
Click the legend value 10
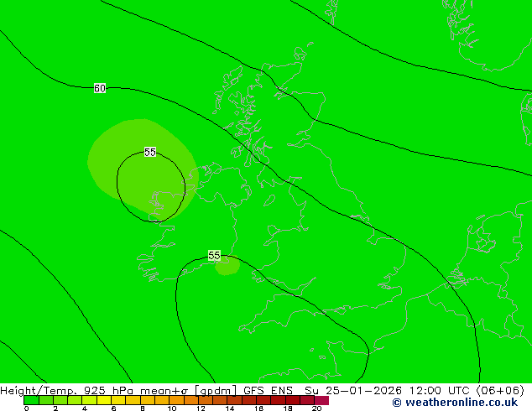(172, 408)
